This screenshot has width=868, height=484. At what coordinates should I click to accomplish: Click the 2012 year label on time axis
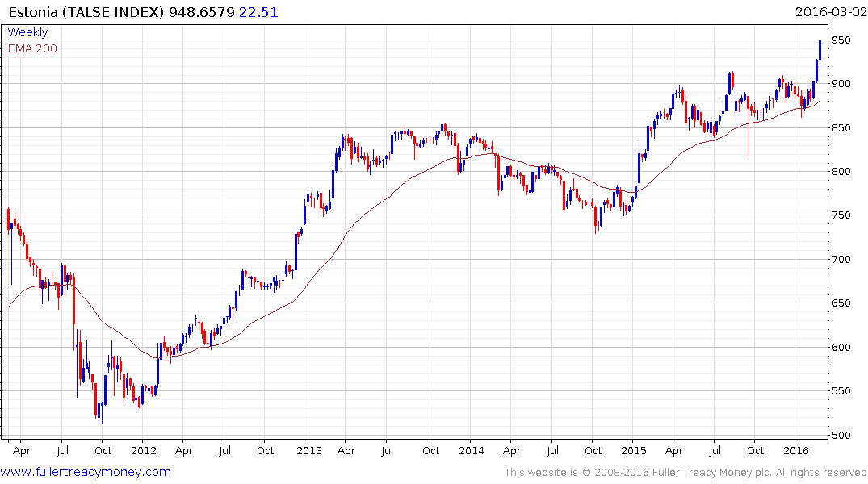point(144,450)
